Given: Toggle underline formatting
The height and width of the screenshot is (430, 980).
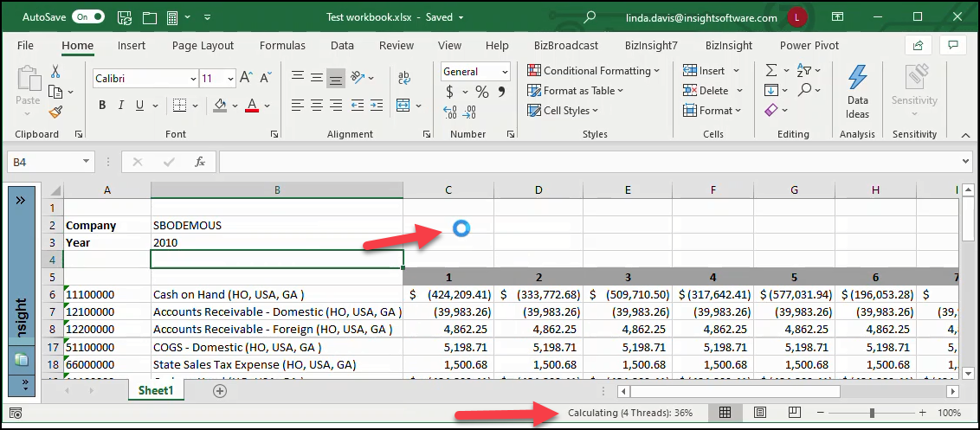Looking at the screenshot, I should pos(139,105).
